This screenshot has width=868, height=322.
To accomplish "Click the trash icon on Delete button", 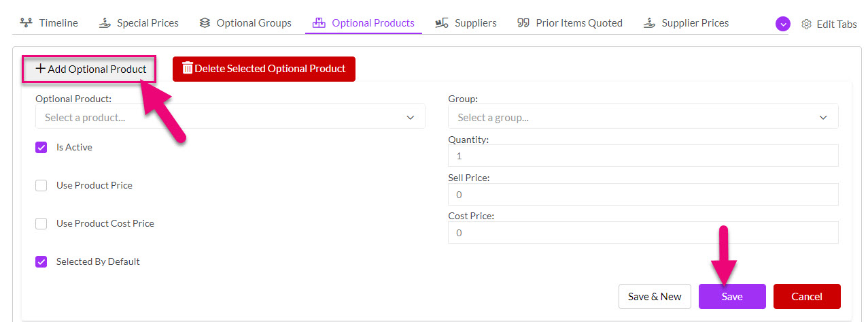I will coord(188,68).
